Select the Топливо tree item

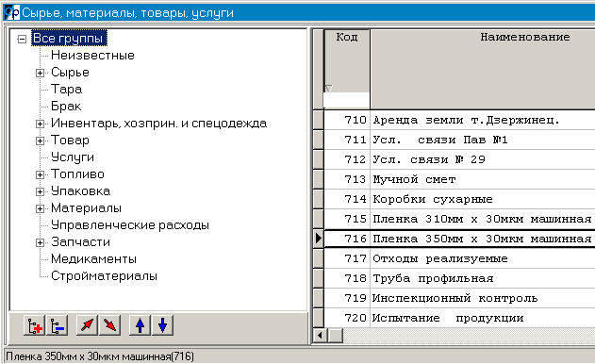(77, 174)
